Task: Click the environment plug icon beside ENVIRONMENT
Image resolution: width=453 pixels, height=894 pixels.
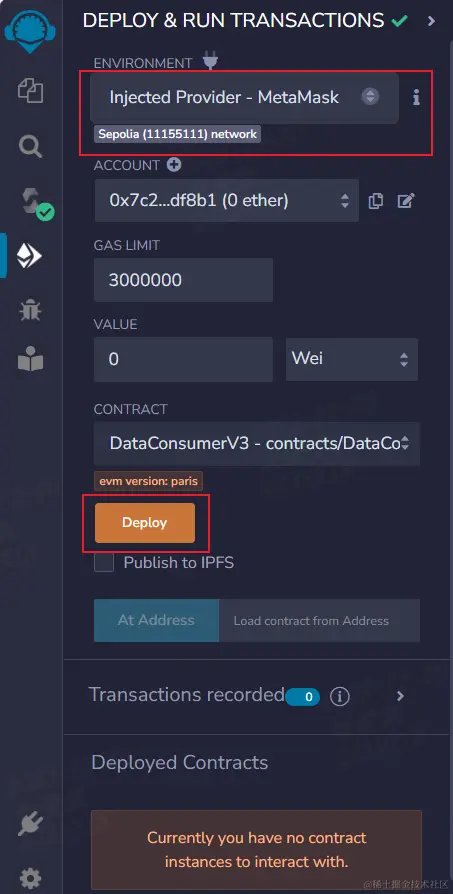Action: 210,61
